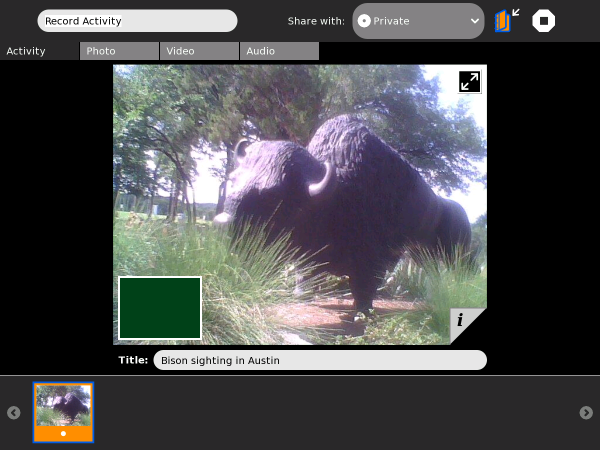This screenshot has height=450, width=600.
Task: Click the chevron arrow beside Private
Action: pos(473,21)
